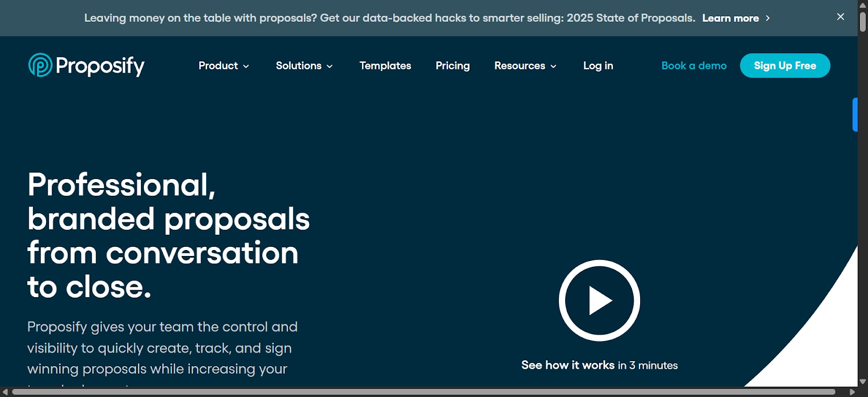Click the 'Professional, branded proposals' headline
This screenshot has height=397, width=868.
[169, 235]
